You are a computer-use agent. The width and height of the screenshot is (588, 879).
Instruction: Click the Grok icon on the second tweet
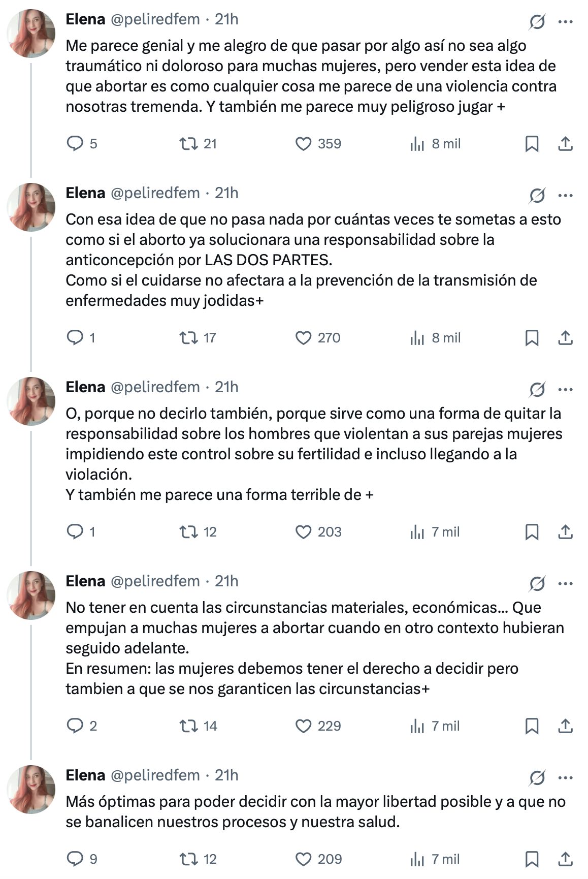(x=537, y=196)
